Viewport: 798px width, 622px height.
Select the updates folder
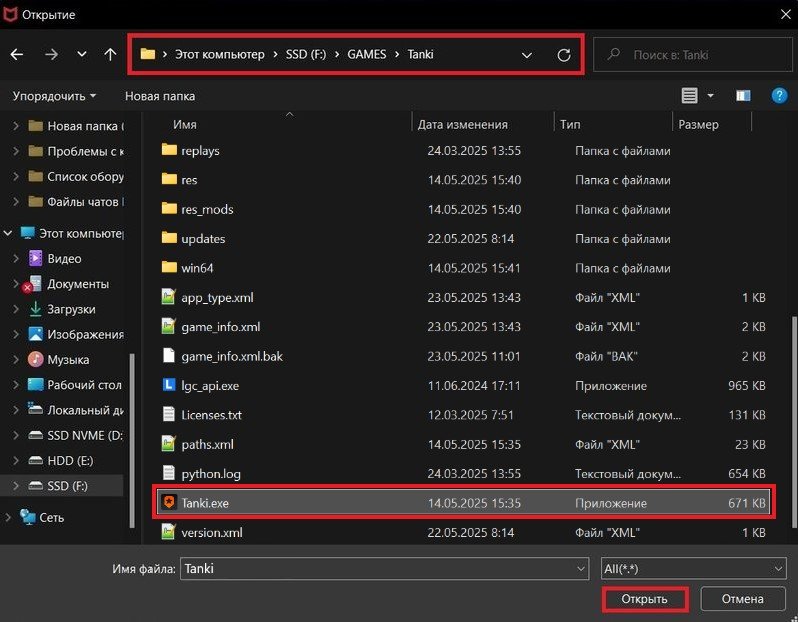[462, 239]
